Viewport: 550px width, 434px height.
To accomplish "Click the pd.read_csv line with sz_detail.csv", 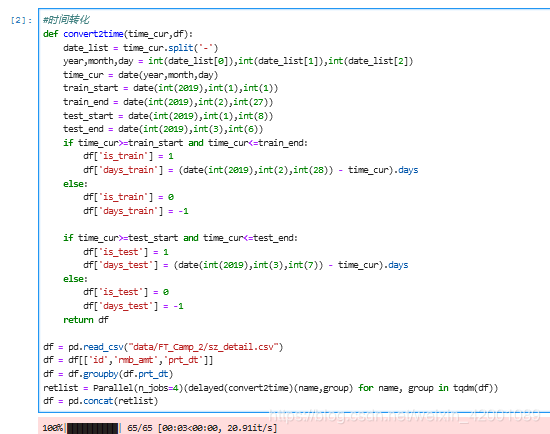I will pos(163,347).
